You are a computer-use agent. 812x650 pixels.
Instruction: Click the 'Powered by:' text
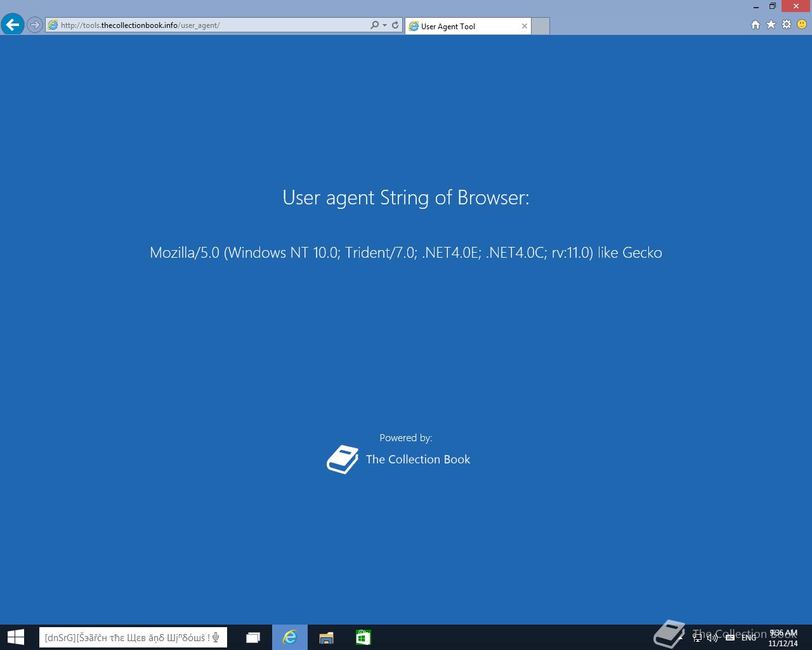coord(406,438)
